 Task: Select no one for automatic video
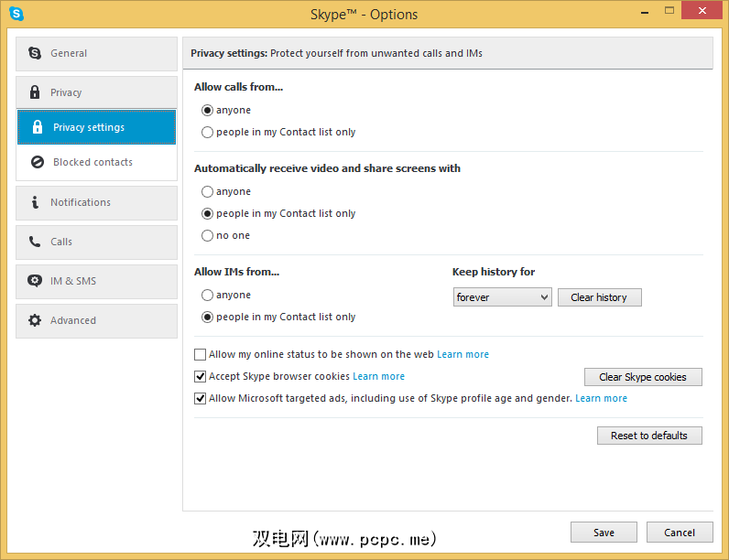point(207,236)
